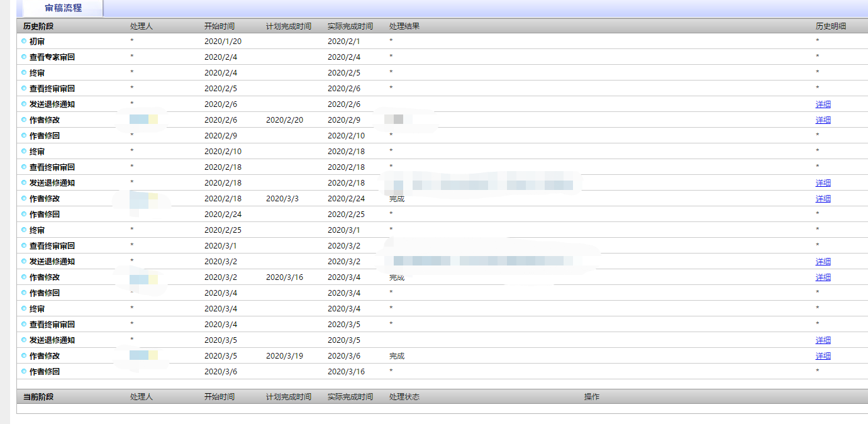
Task: Show 详细 for 发送退修通知 dated 2020/3/5
Action: (823, 340)
